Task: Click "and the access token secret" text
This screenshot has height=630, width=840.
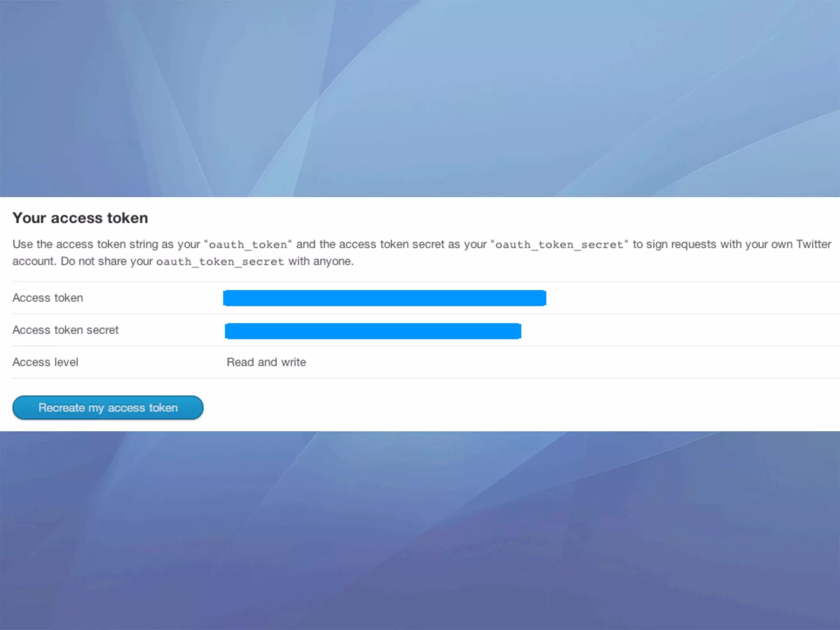Action: pos(370,244)
